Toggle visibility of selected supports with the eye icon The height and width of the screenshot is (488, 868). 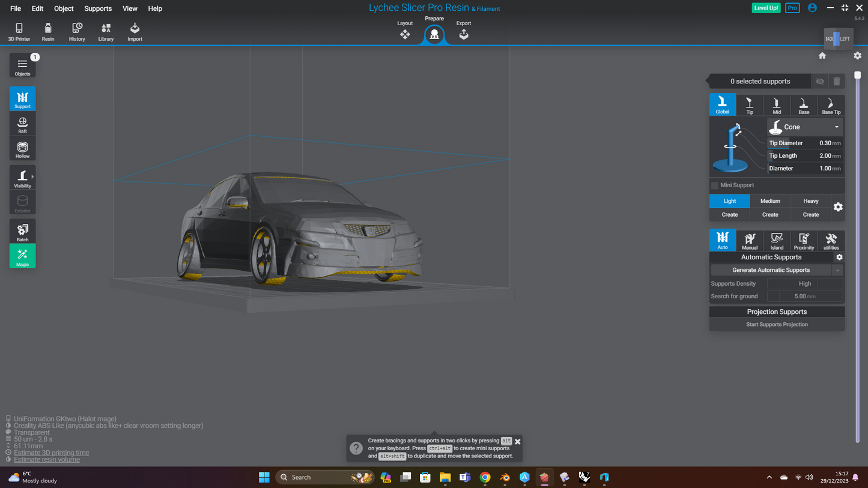coord(820,81)
